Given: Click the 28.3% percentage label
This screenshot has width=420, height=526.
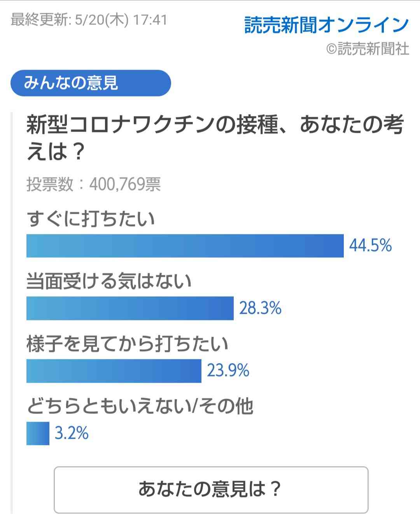Looking at the screenshot, I should 260,308.
